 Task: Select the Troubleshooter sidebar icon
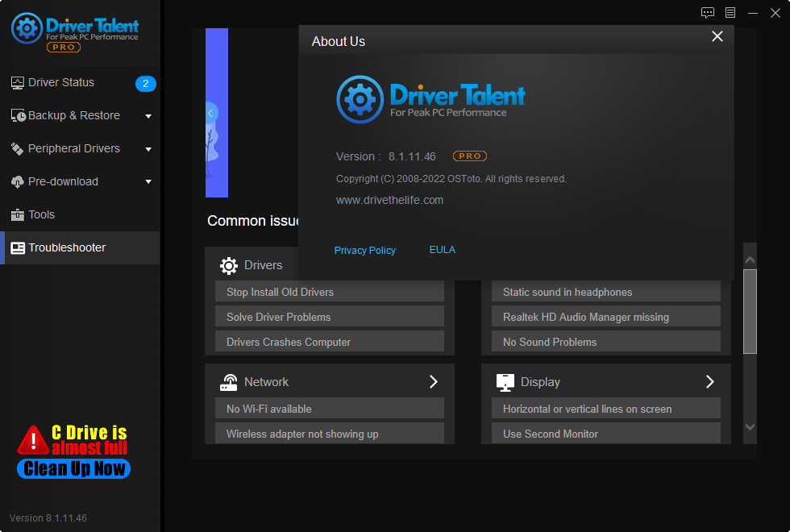pyautogui.click(x=18, y=247)
